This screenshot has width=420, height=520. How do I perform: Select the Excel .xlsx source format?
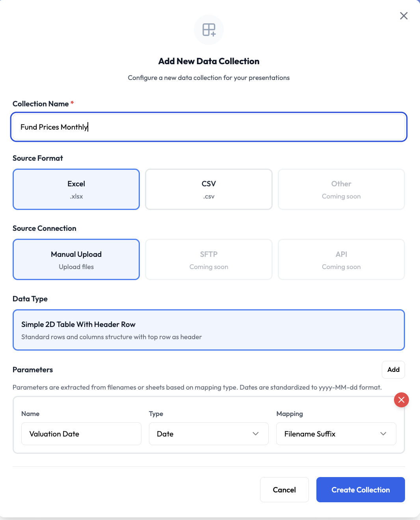tap(76, 189)
